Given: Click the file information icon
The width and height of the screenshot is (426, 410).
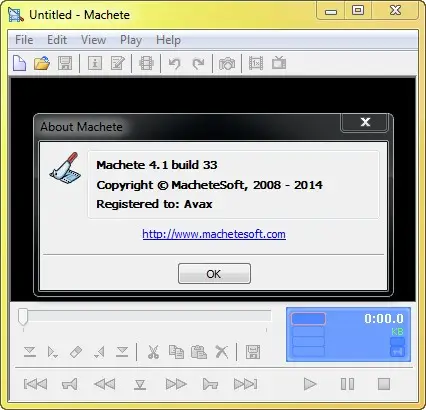Looking at the screenshot, I should [95, 63].
